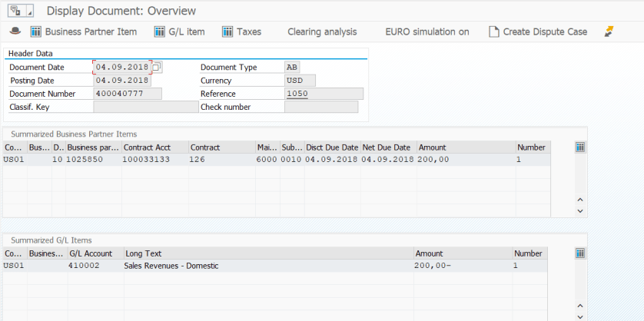
Task: Open date picker beside Document Date field
Action: pyautogui.click(x=157, y=68)
